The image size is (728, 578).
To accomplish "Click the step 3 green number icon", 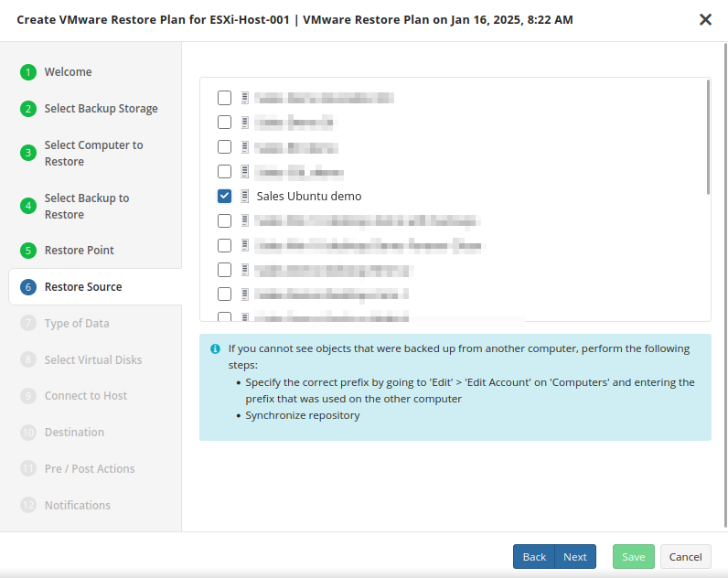I will coord(28,153).
